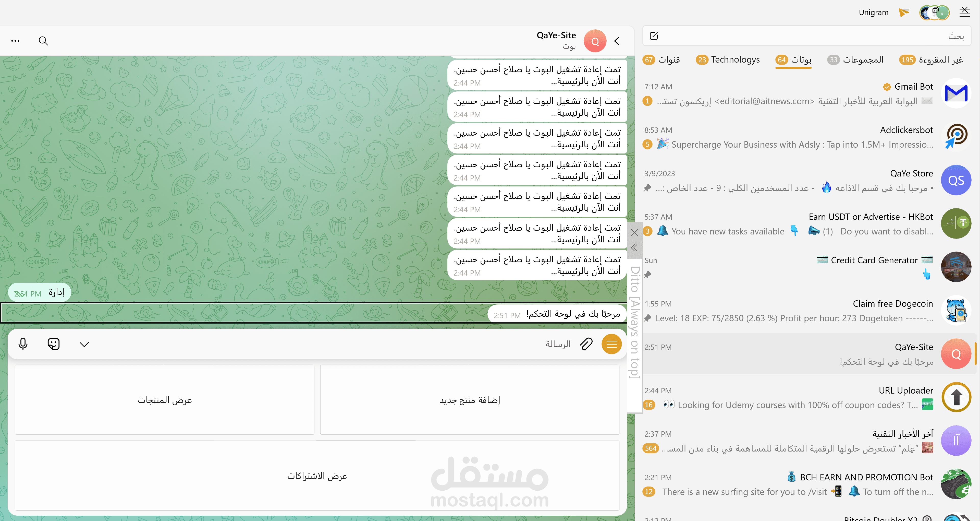
Task: Open the bot menu orange button
Action: [x=611, y=344]
